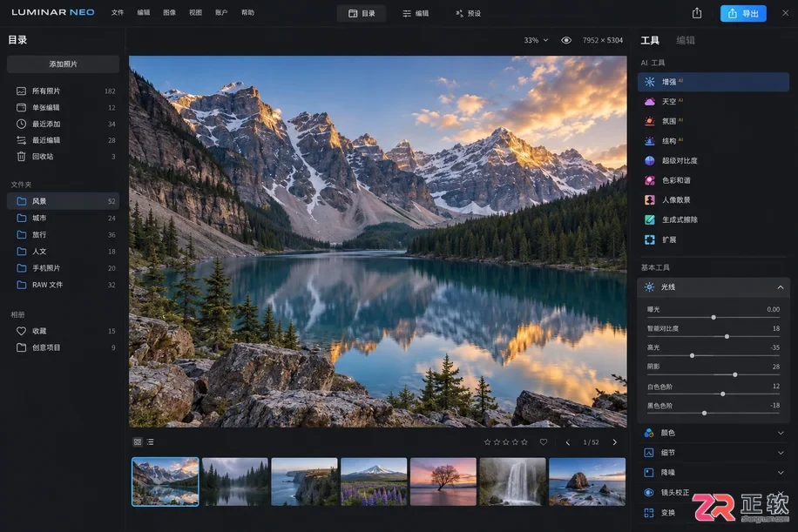Open the 扩展 expand tool icon

[x=649, y=239]
